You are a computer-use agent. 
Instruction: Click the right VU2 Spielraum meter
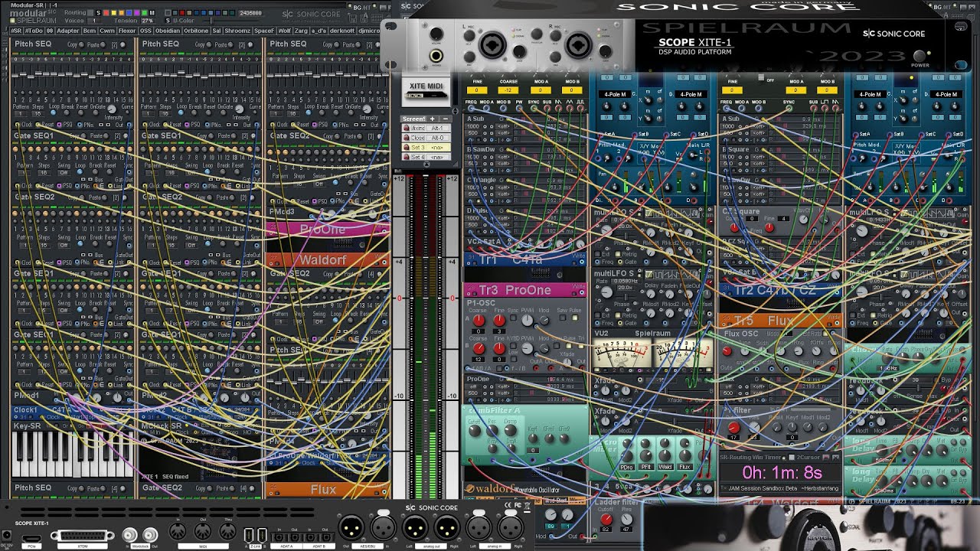[x=682, y=354]
